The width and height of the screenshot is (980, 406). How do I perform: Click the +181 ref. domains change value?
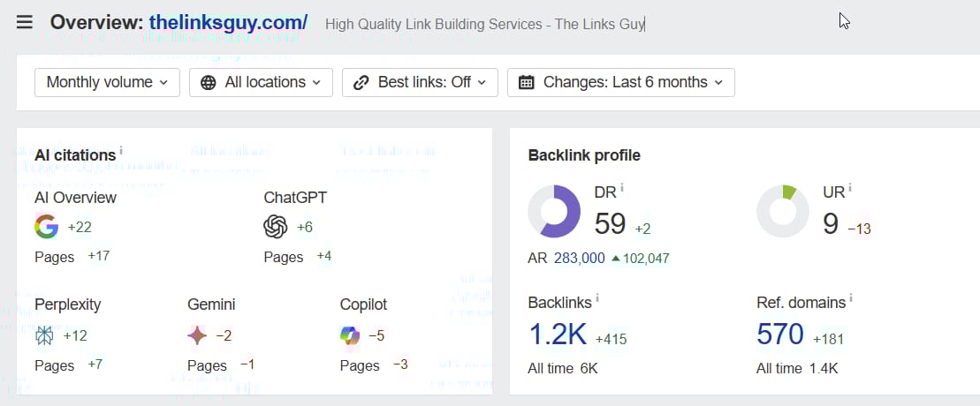click(828, 340)
